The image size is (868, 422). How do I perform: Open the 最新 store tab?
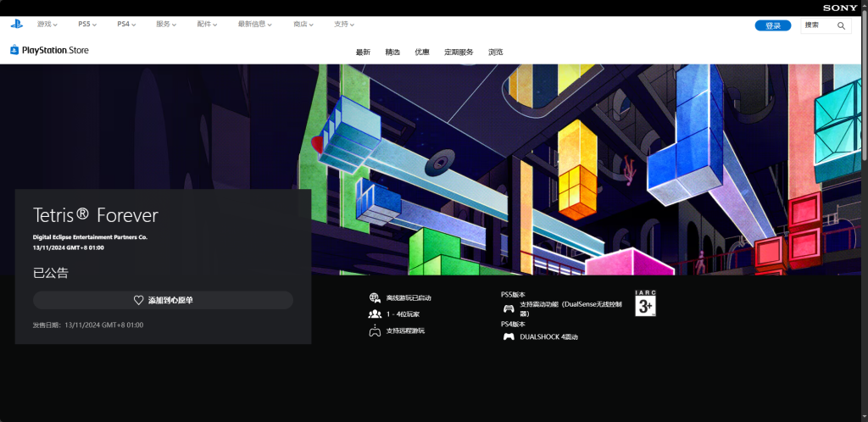click(363, 52)
